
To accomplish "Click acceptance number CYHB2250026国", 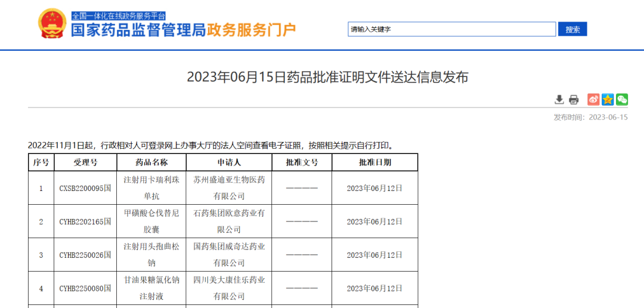I will pos(85,255).
